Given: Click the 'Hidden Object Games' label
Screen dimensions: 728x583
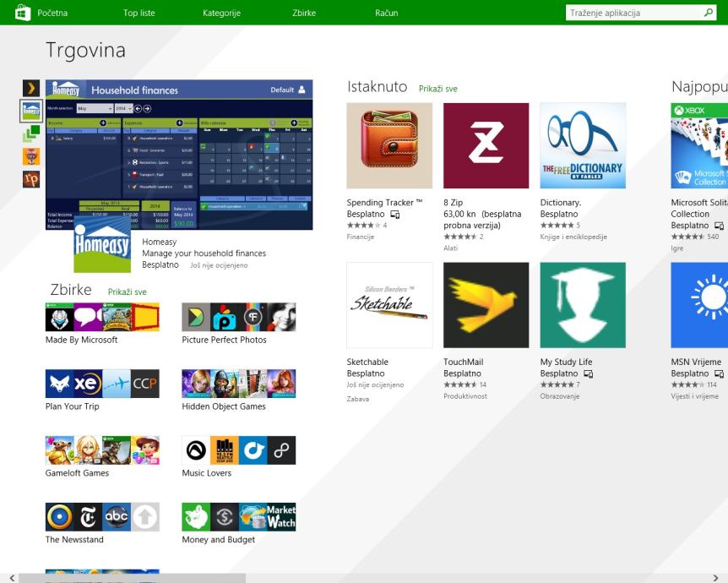Looking at the screenshot, I should pyautogui.click(x=224, y=406).
